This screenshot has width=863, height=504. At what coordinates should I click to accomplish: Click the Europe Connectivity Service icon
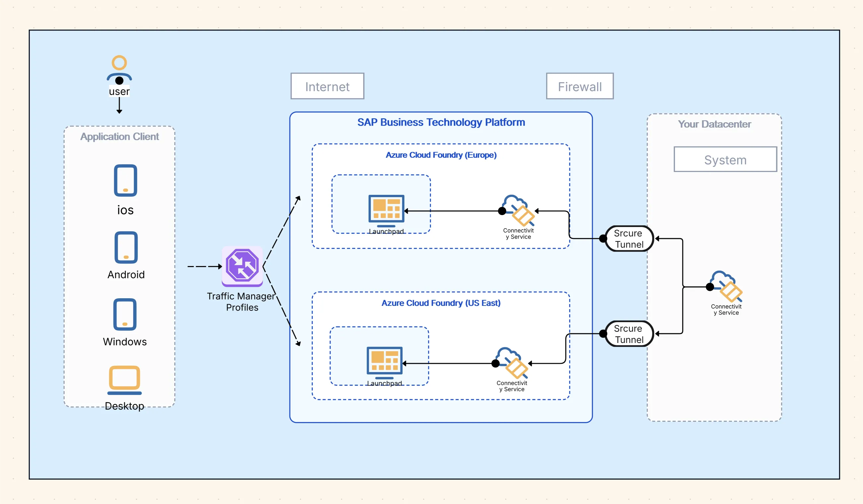tap(519, 210)
